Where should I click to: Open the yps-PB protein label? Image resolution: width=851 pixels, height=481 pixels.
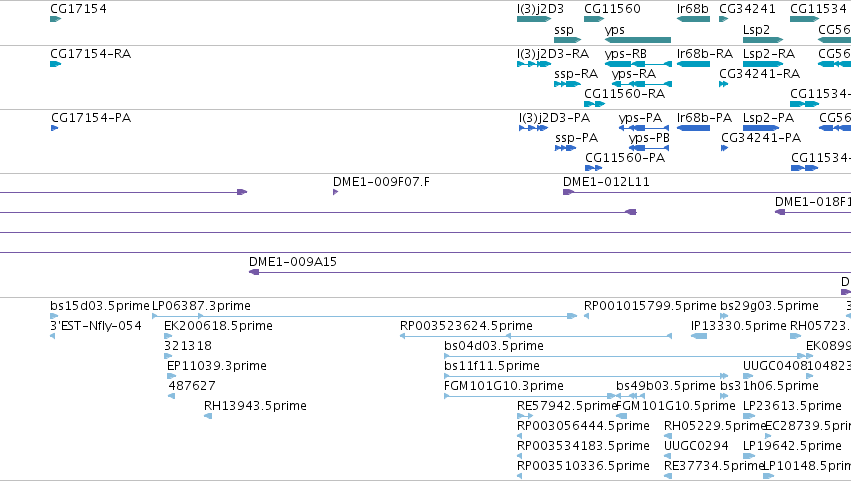(649, 138)
